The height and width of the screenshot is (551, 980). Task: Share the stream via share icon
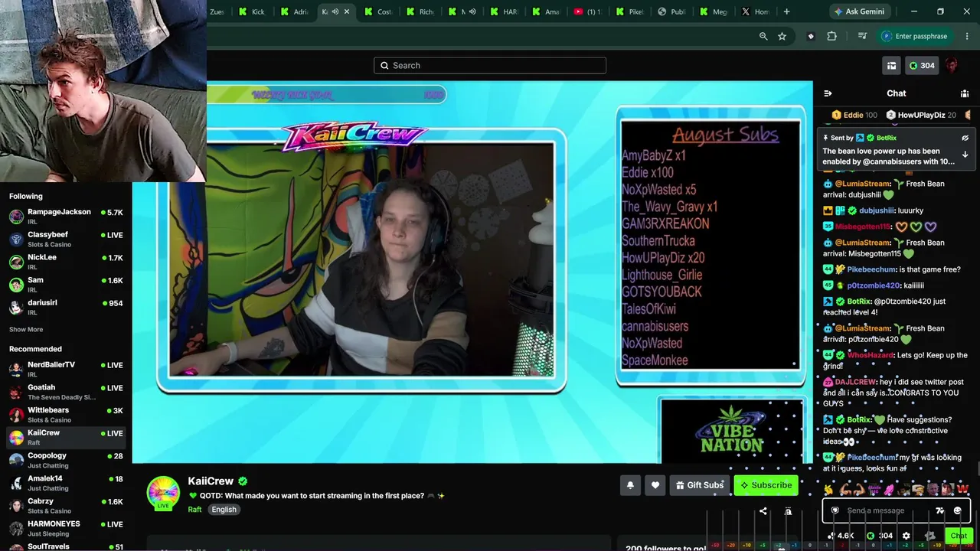click(x=763, y=511)
